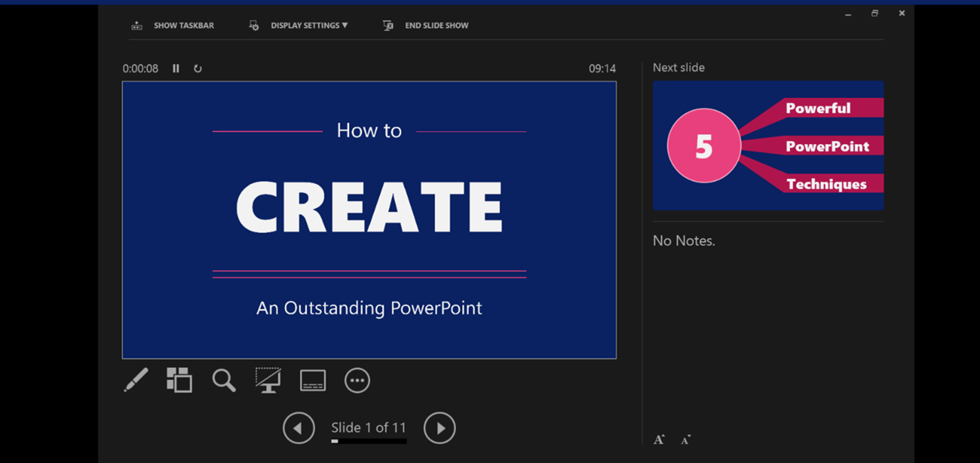This screenshot has height=463, width=980.
Task: Select the magnifier to zoom the slide
Action: click(223, 380)
